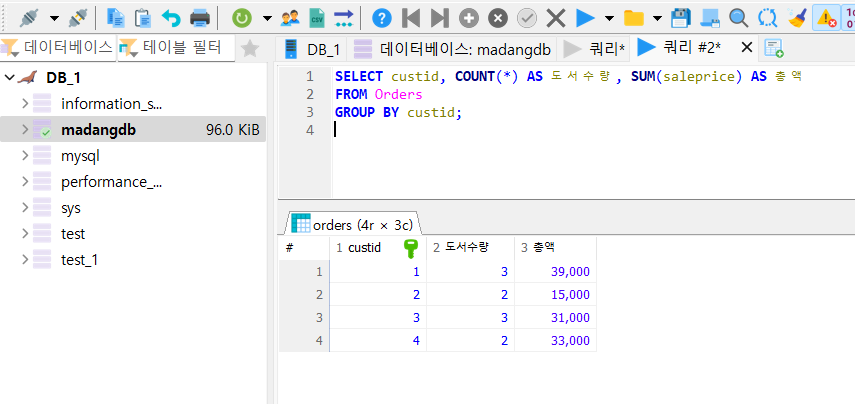Sort by the 총액 column header
The image size is (855, 404).
(555, 248)
